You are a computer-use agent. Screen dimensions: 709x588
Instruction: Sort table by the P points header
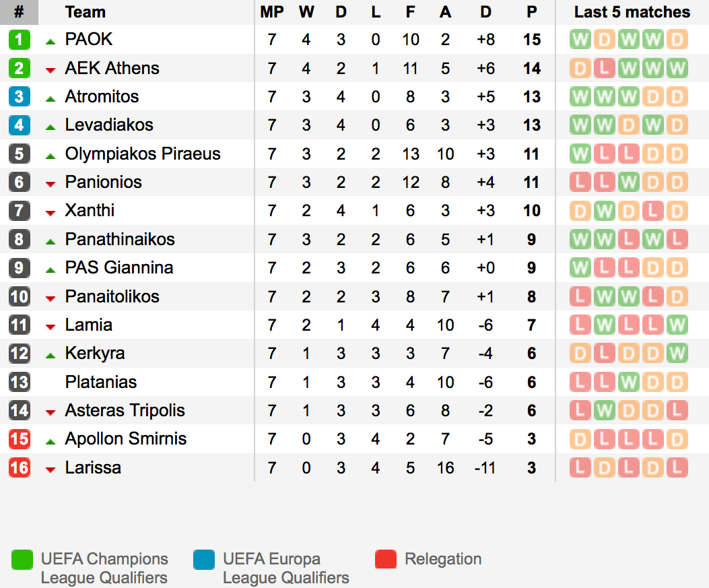point(532,12)
